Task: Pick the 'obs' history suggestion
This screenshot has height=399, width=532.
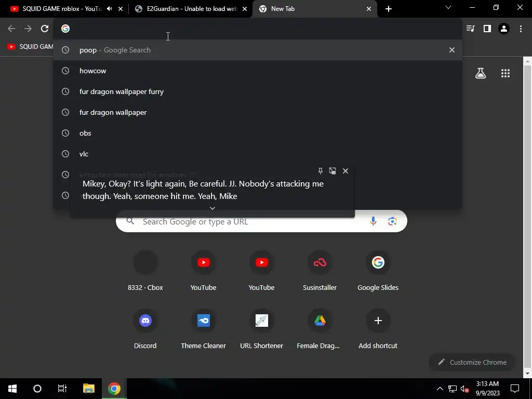Action: [258, 133]
